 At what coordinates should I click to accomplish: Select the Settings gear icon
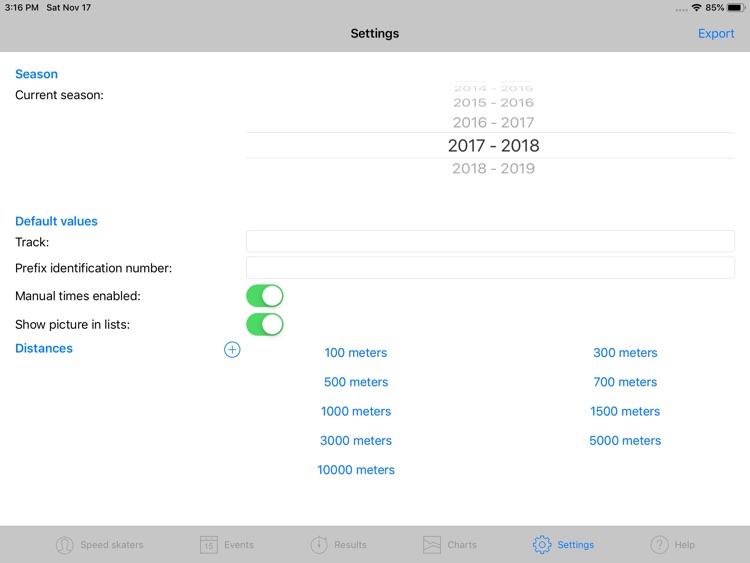click(x=542, y=545)
